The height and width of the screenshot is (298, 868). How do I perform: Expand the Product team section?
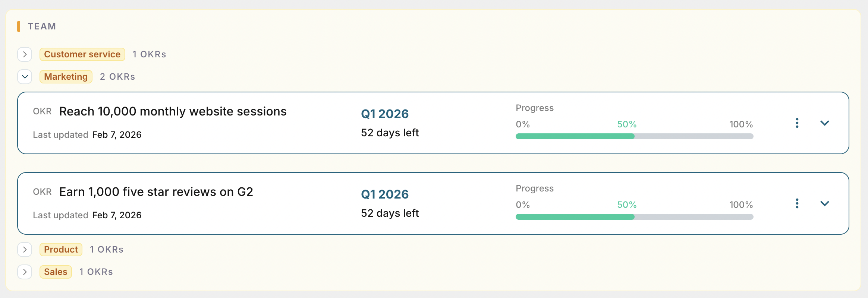pos(24,250)
